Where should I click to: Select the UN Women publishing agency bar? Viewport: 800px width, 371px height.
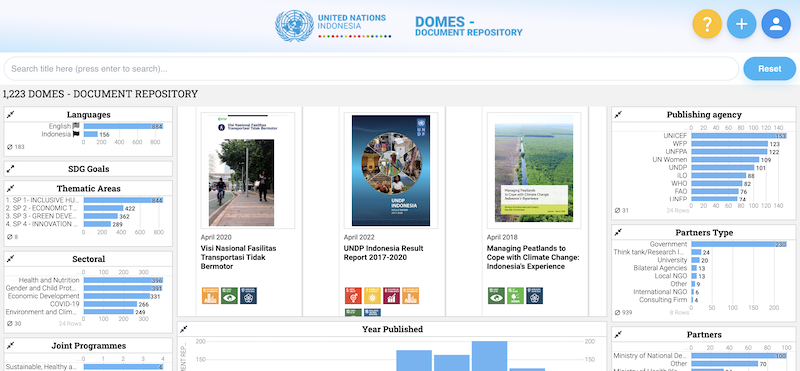[x=725, y=160]
